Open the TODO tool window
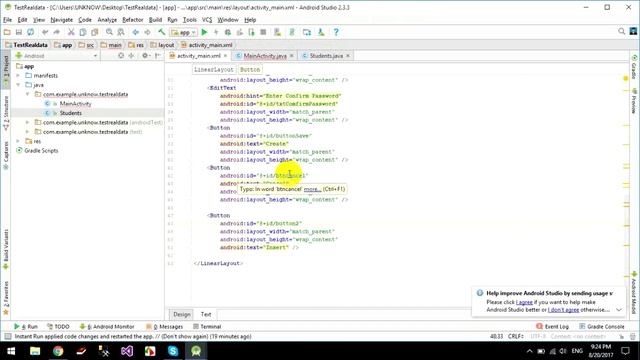 [x=58, y=327]
